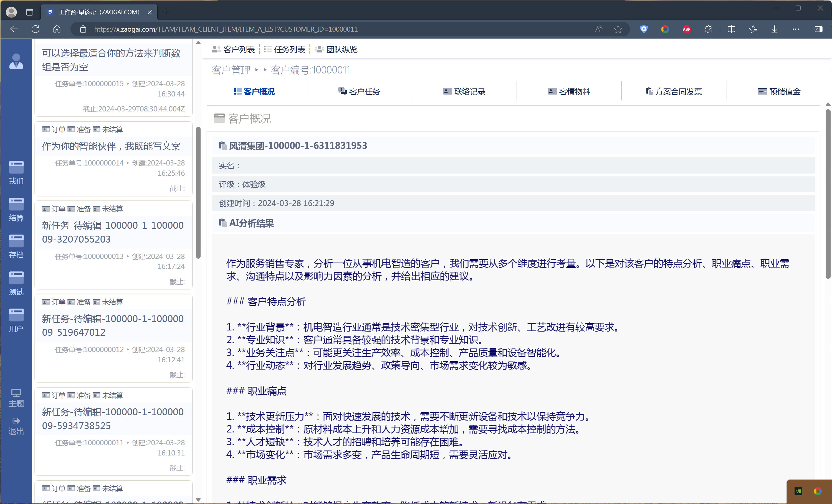
Task: Go to 客户列表 in top navigation
Action: pyautogui.click(x=233, y=50)
